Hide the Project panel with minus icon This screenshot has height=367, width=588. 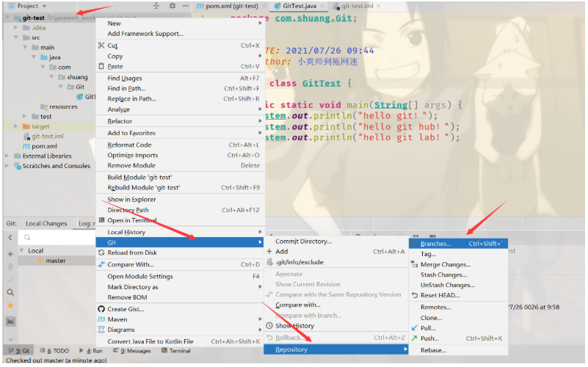(x=185, y=6)
